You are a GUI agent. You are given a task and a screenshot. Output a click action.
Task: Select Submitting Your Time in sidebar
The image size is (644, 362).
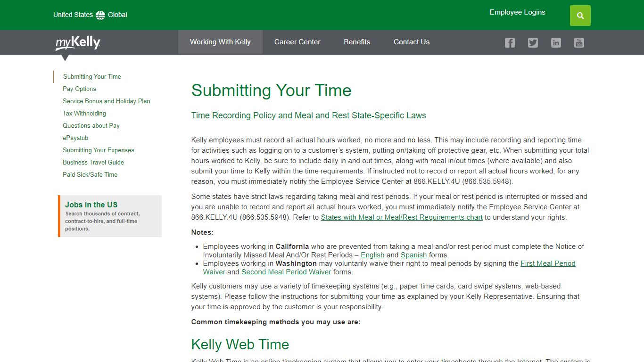[92, 76]
